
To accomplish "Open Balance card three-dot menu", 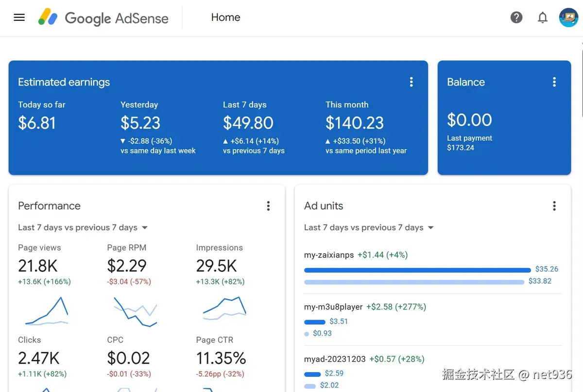I will [554, 82].
